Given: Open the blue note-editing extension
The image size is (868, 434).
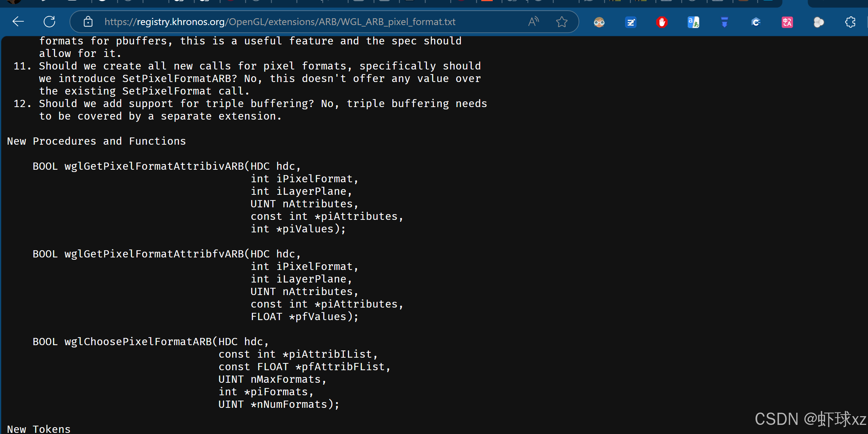Looking at the screenshot, I should [631, 22].
